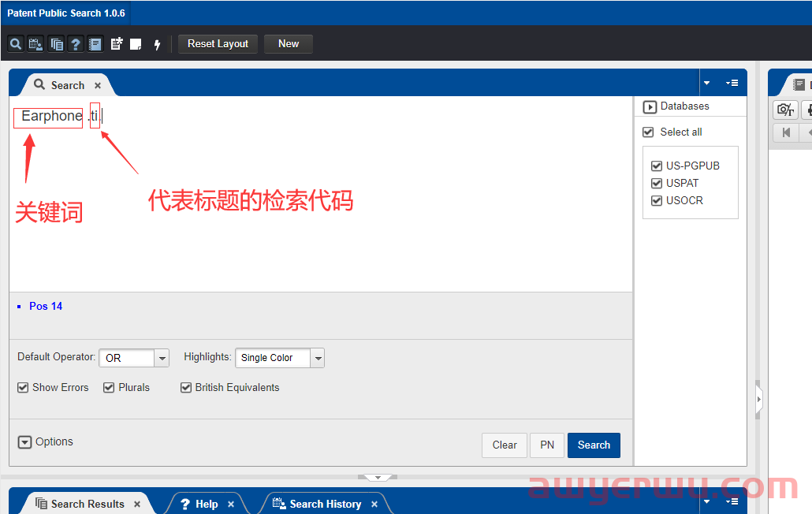Image resolution: width=812 pixels, height=514 pixels.
Task: Uncheck the USPAT database checkbox
Action: (x=657, y=183)
